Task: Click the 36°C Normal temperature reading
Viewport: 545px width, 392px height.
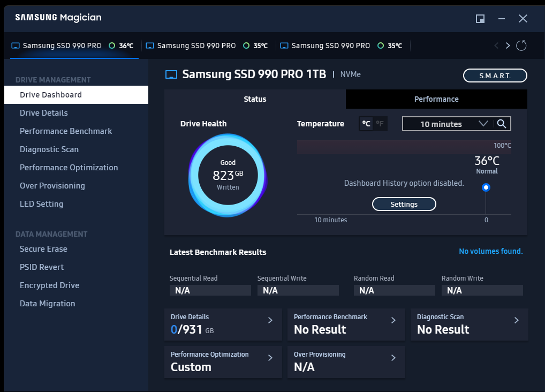Action: point(487,164)
